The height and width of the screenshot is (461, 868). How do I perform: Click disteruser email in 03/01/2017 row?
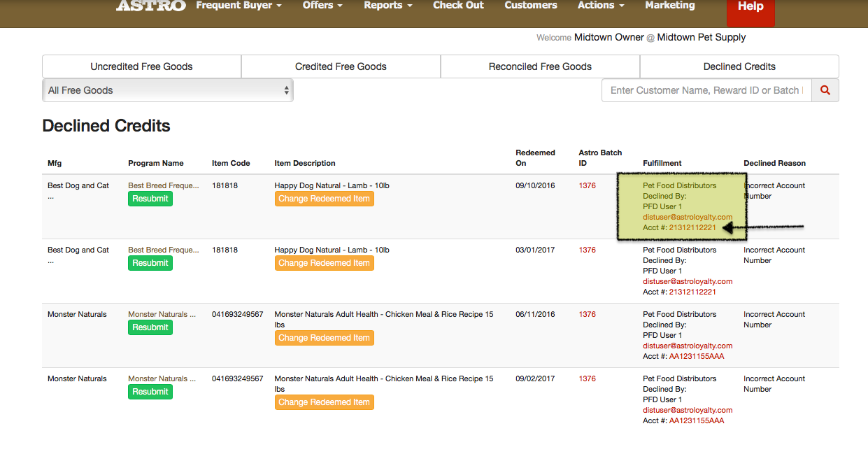pos(688,281)
